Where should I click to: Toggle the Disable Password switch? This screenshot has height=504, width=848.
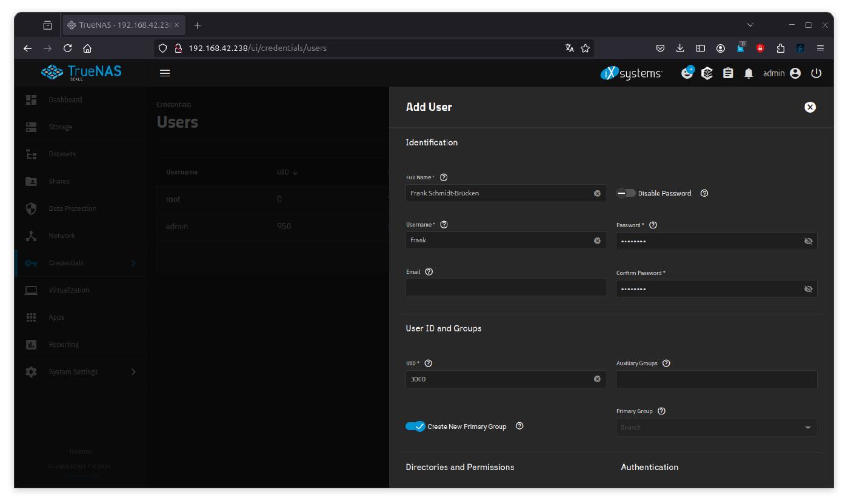coord(626,193)
